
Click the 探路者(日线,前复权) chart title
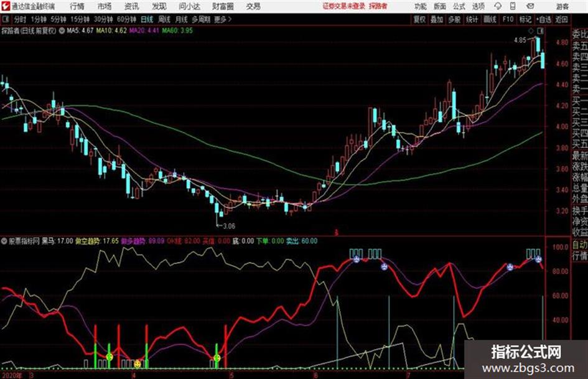point(29,30)
